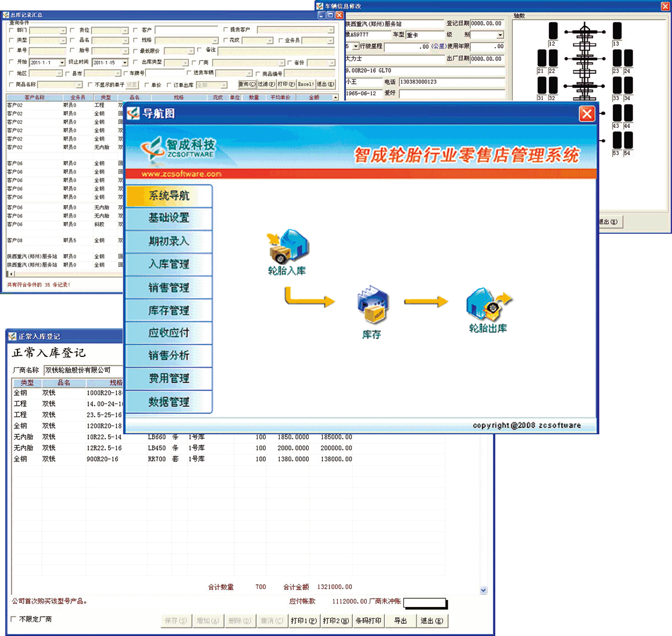The image size is (672, 636).
Task: Select tire position 54 on the axle diagram
Action: pos(628,140)
